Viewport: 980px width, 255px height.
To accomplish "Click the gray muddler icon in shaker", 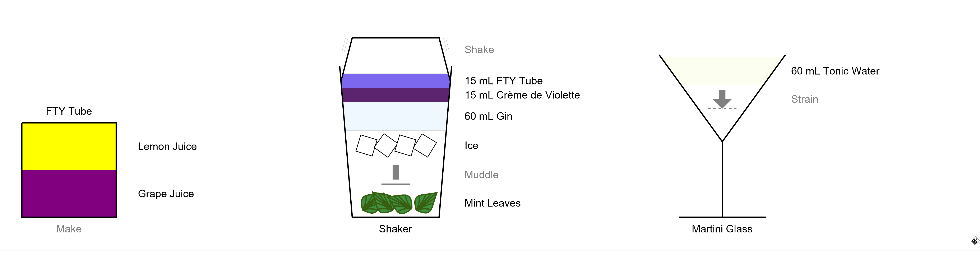I will pos(396,175).
